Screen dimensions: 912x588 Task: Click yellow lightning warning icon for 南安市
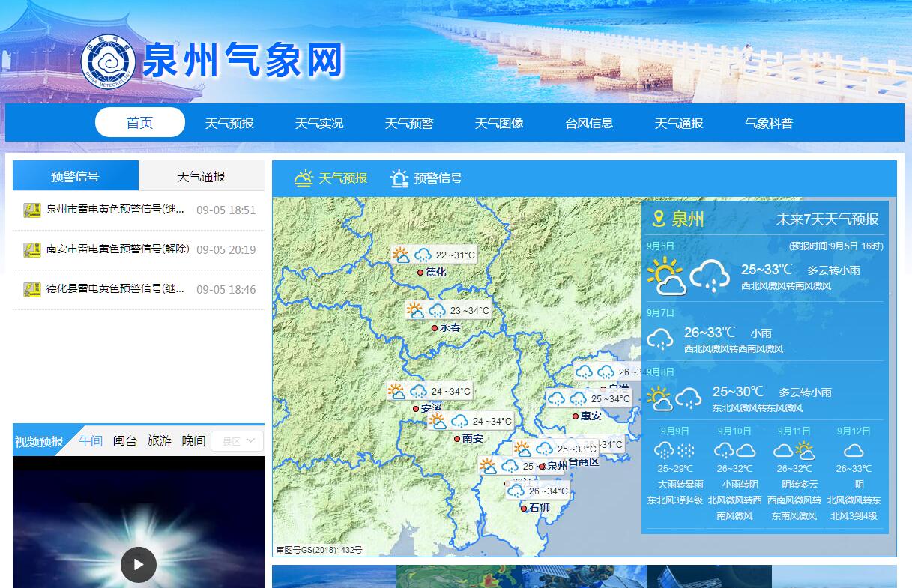(31, 250)
